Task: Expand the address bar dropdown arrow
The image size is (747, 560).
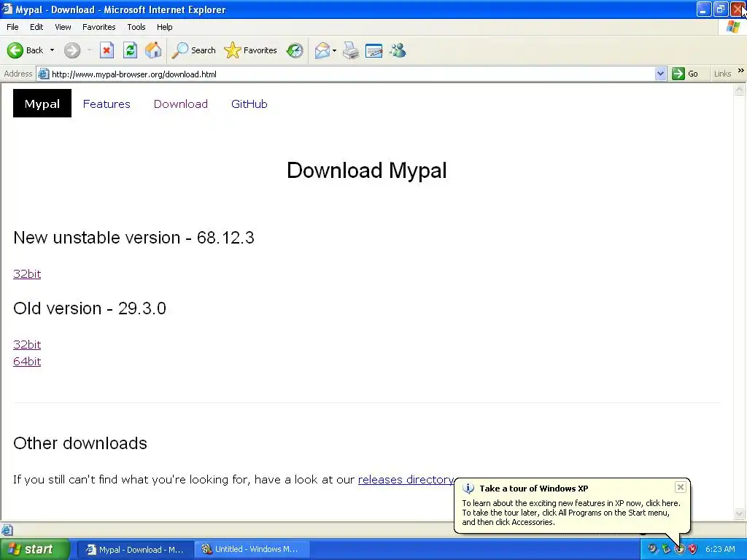Action: (x=660, y=74)
